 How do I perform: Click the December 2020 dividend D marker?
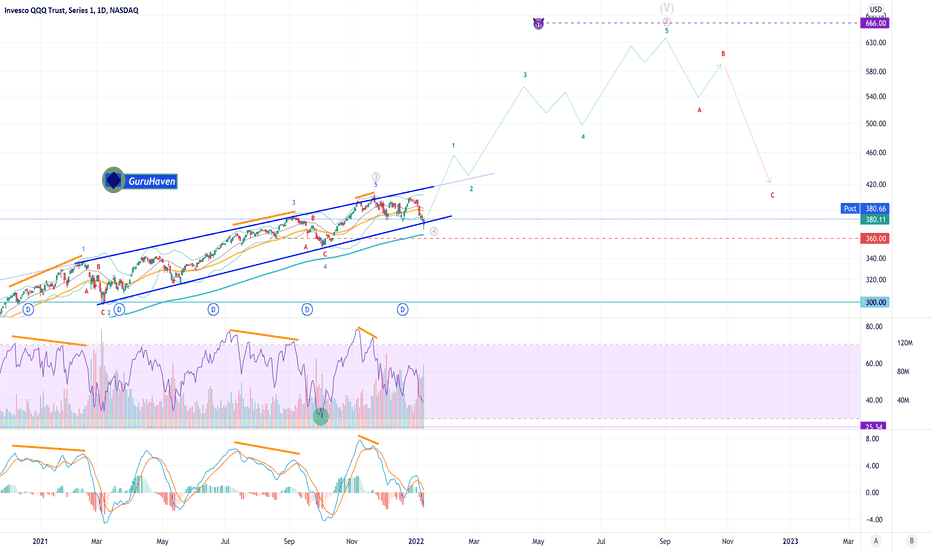coord(28,310)
